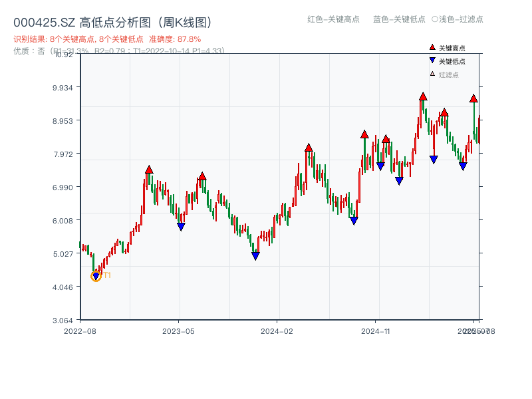Click the 9.934 y-axis label

point(63,88)
